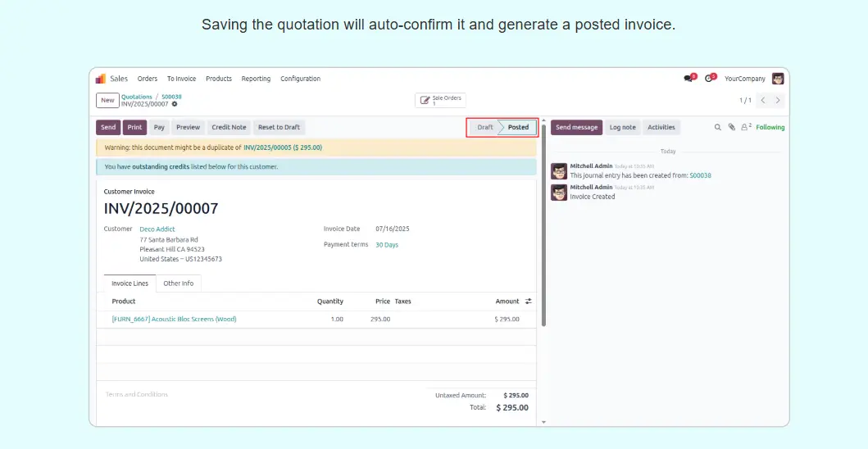Screen dimensions: 868x449
Task: Open the activities clock icon
Action: [709, 79]
